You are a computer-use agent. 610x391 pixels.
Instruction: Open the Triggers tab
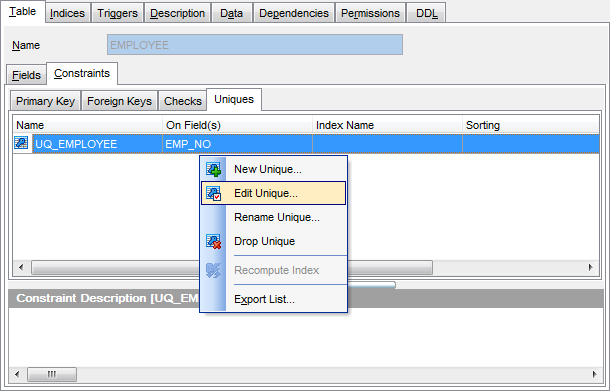pos(117,13)
